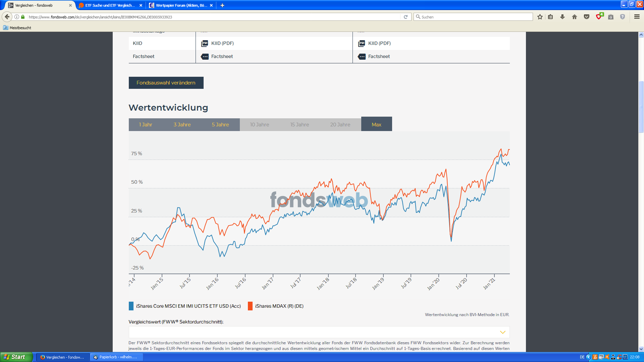Click Fondsauswahl verändern button
The image size is (644, 362).
point(166,83)
